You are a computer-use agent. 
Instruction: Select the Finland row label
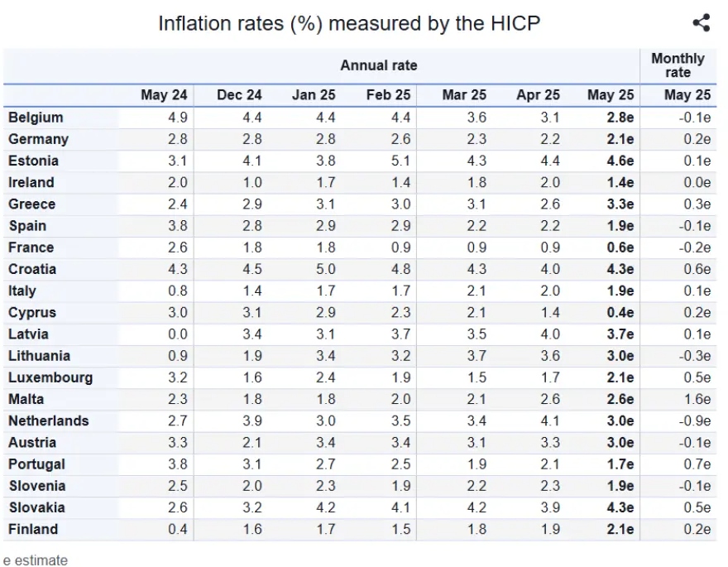33,530
